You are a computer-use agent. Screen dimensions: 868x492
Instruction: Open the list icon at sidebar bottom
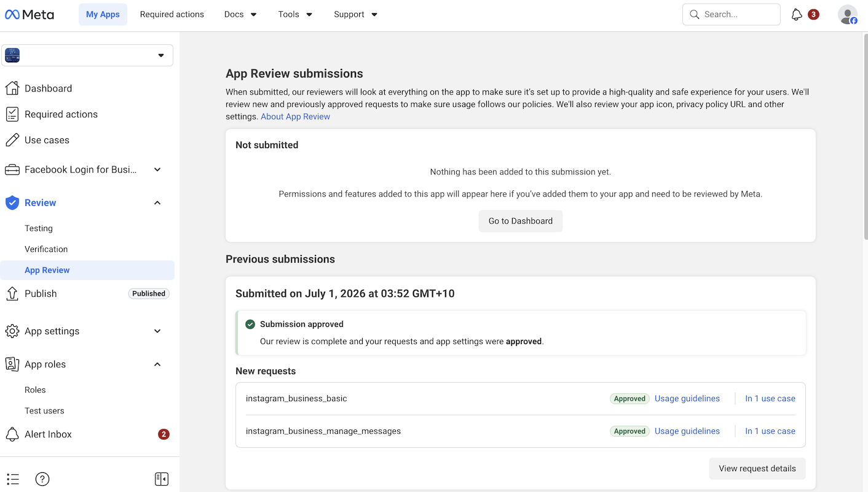click(13, 479)
